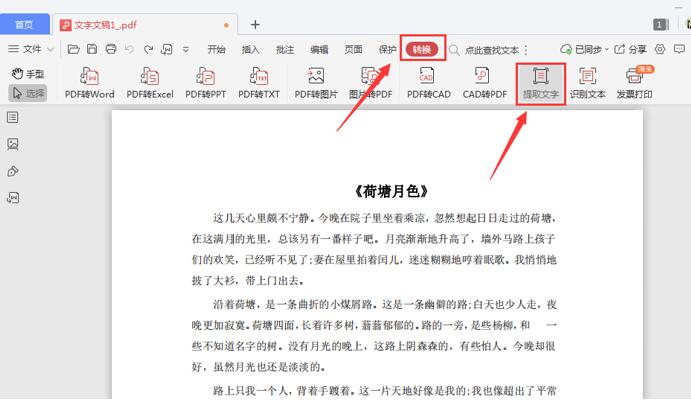This screenshot has height=400, width=691.
Task: Expand the quick access toolbar dropdown
Action: pos(186,50)
